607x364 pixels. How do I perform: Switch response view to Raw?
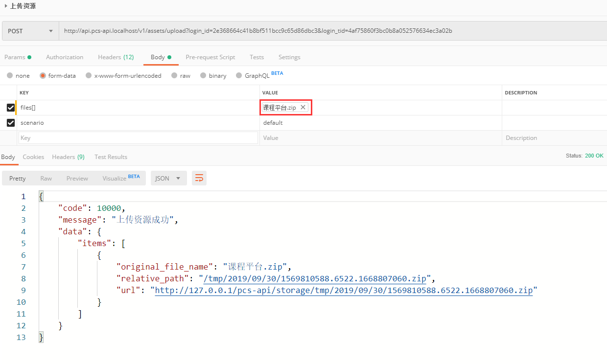46,179
